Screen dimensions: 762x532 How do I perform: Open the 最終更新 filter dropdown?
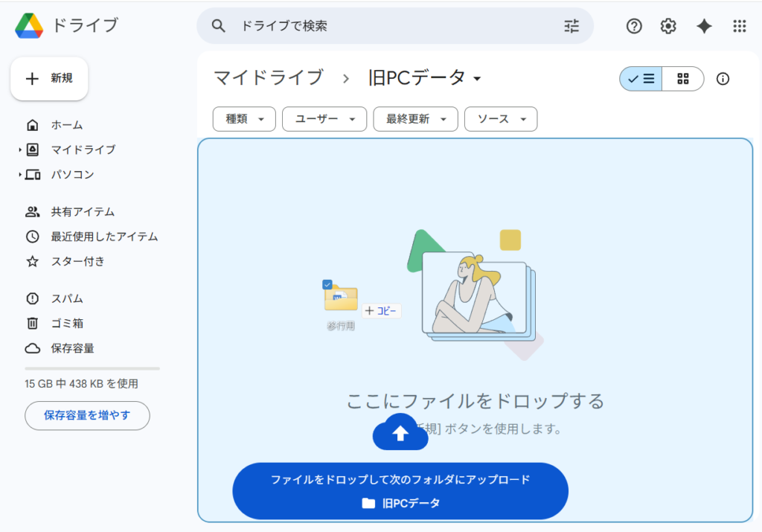(415, 119)
